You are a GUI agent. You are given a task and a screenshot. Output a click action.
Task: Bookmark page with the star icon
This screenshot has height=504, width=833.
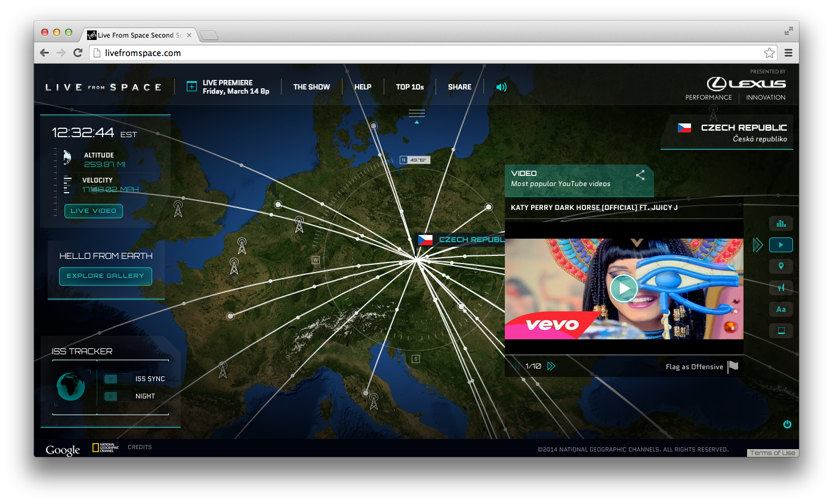(769, 53)
